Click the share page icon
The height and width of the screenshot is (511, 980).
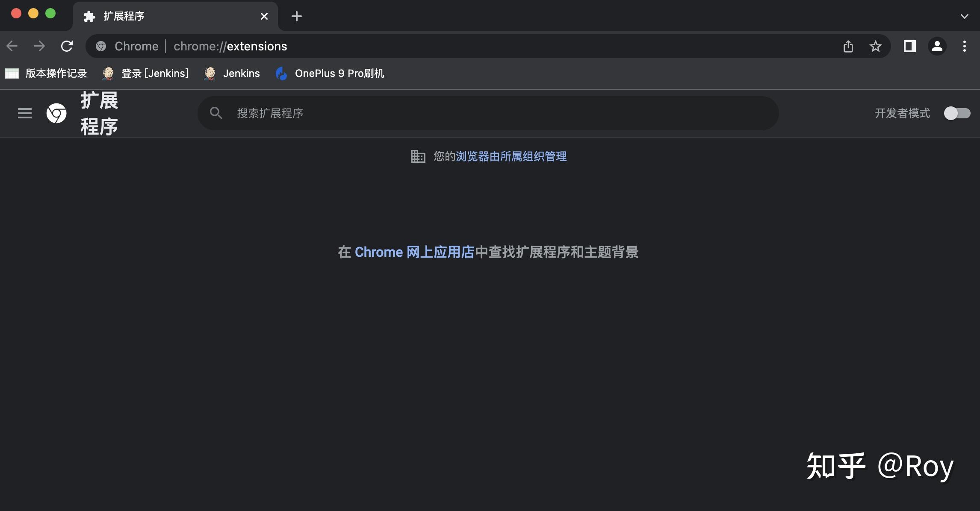coord(848,46)
